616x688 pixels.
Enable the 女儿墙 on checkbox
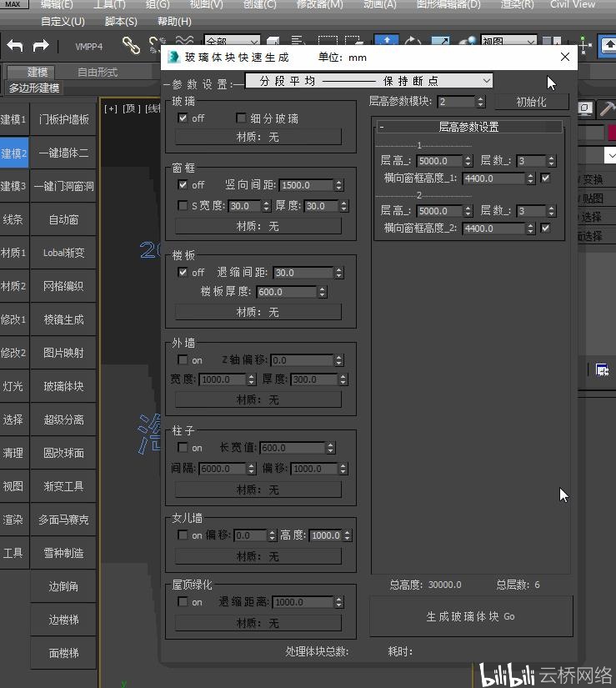point(183,535)
